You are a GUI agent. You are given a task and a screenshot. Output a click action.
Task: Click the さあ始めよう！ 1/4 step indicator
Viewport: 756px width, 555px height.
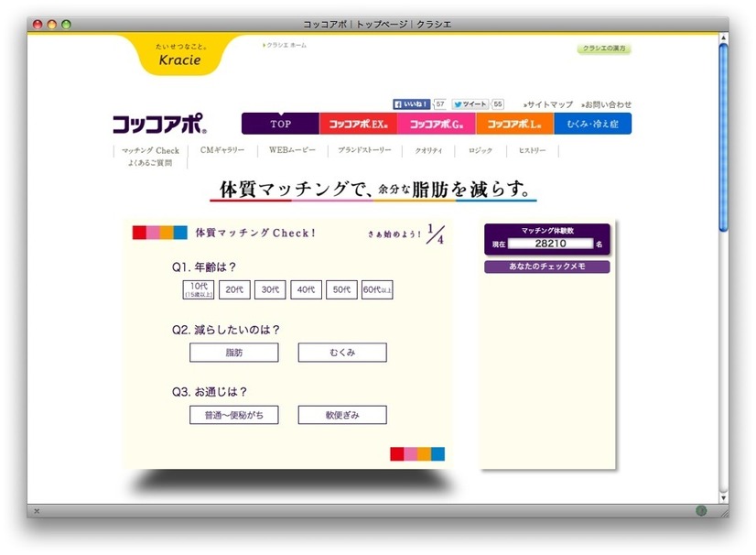pyautogui.click(x=406, y=234)
